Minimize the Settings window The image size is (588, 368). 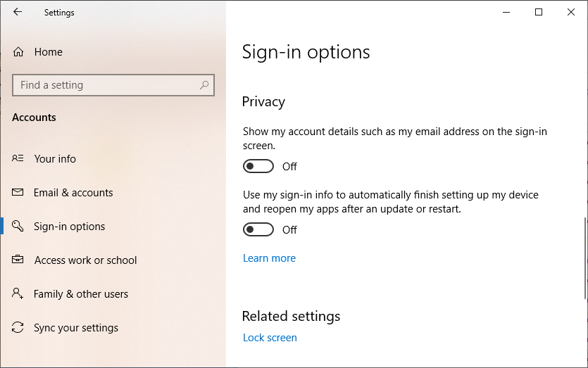pyautogui.click(x=506, y=12)
